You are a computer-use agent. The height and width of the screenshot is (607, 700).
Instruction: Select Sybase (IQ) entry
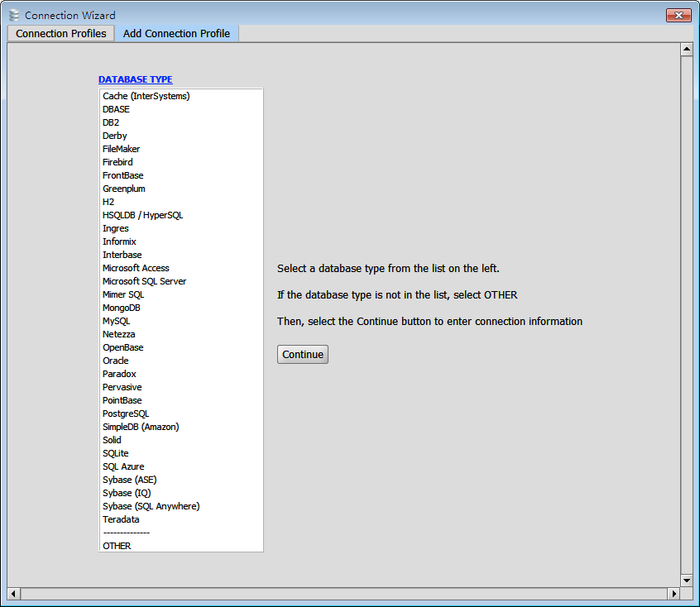click(x=181, y=493)
